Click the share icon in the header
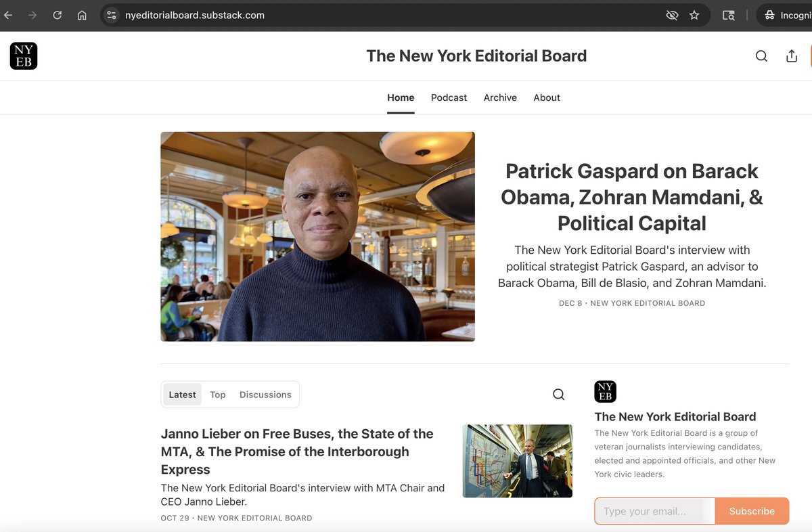The width and height of the screenshot is (812, 532). pyautogui.click(x=792, y=56)
